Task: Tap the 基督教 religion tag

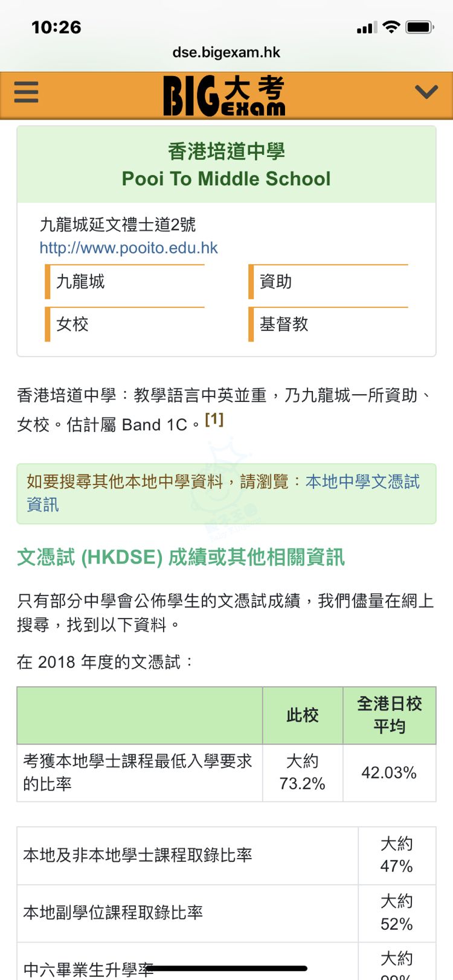Action: point(284,324)
